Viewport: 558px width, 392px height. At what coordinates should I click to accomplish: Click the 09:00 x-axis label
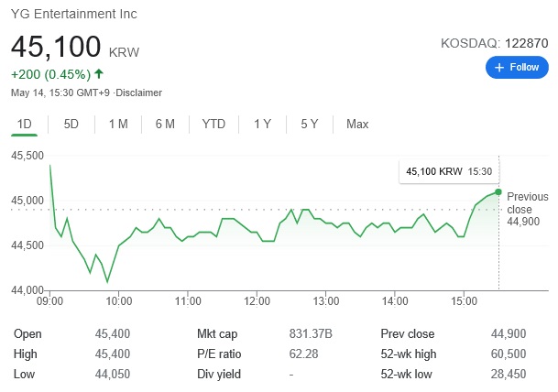coord(49,301)
